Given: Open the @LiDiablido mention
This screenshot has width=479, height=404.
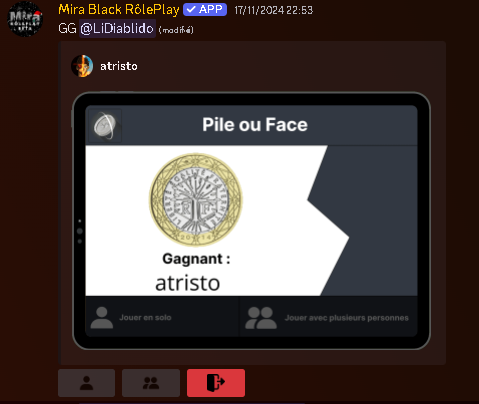Looking at the screenshot, I should coord(117,29).
